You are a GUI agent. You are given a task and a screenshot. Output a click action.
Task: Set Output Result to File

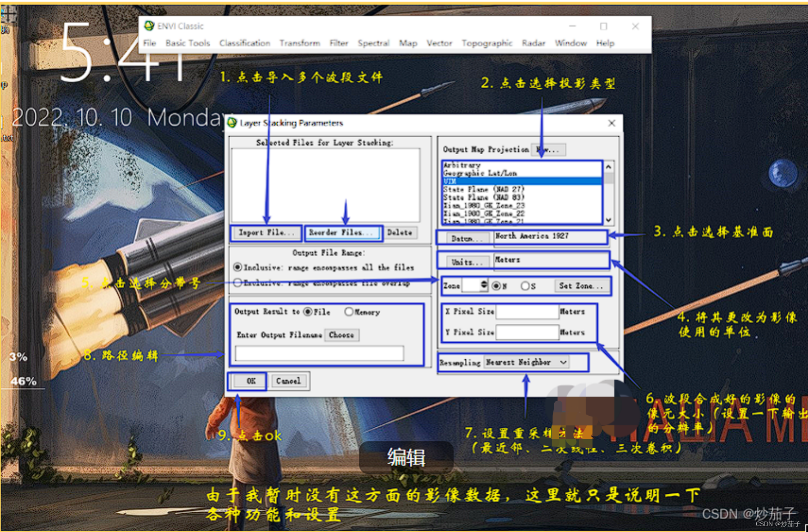tap(308, 312)
